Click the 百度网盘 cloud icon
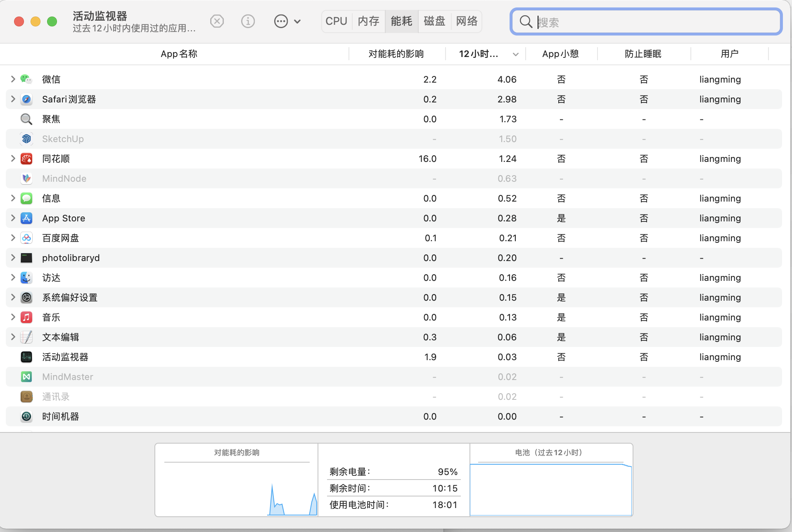792x532 pixels. 26,238
